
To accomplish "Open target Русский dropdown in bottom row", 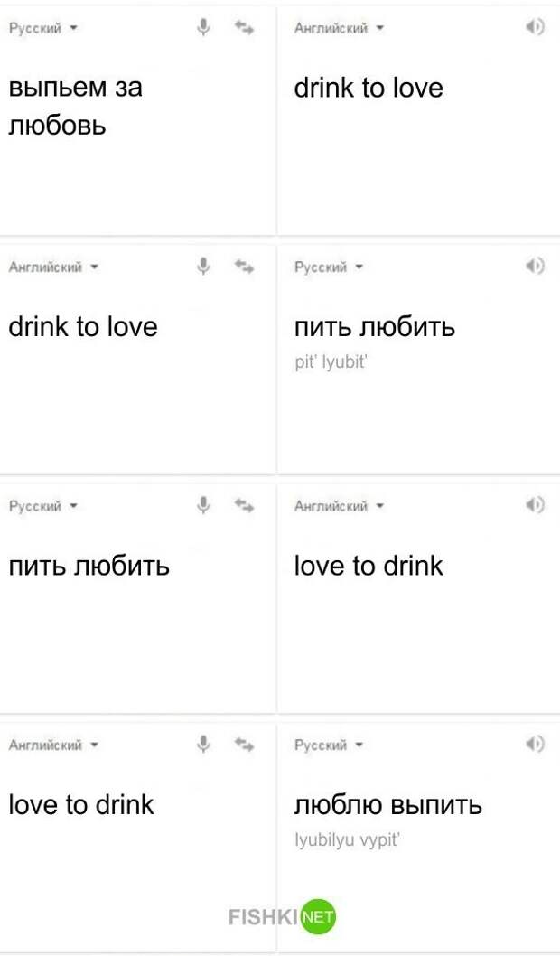I will click(x=329, y=745).
